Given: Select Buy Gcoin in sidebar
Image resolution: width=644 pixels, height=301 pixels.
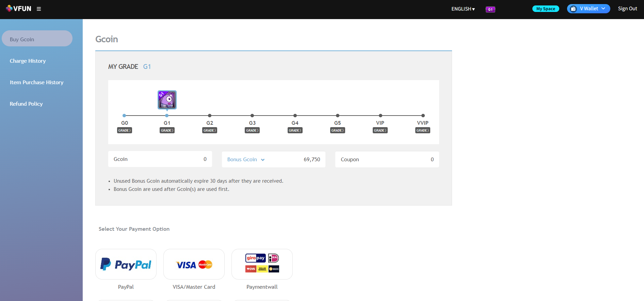Looking at the screenshot, I should pos(37,39).
